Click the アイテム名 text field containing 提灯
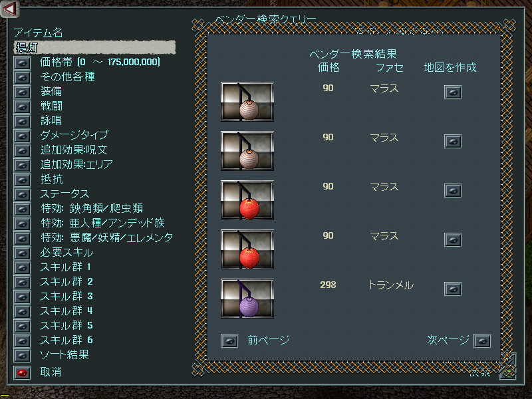This screenshot has width=532, height=399. [94, 47]
